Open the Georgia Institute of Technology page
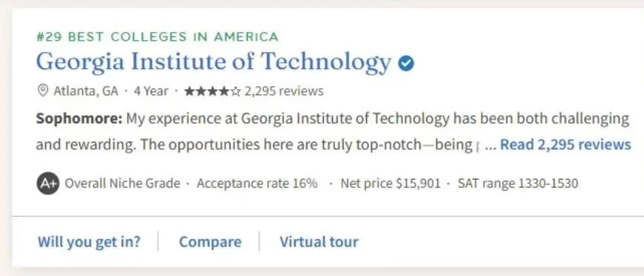The width and height of the screenshot is (644, 276). point(213,62)
